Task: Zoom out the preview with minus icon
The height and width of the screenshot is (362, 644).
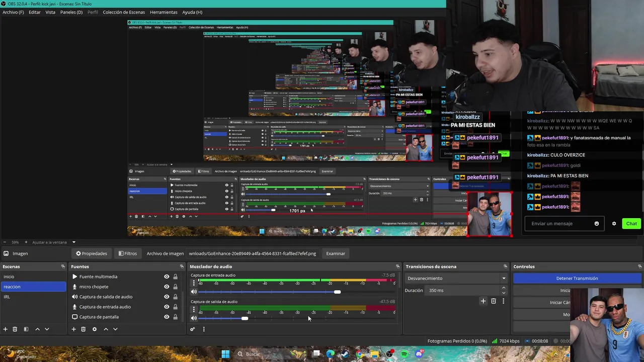Action: click(5, 242)
